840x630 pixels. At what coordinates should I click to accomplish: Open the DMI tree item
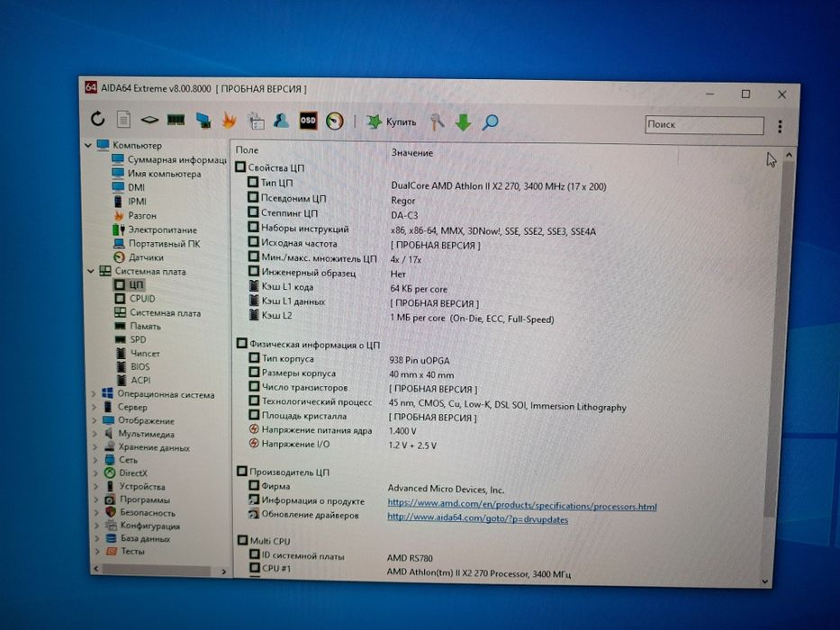click(x=129, y=187)
